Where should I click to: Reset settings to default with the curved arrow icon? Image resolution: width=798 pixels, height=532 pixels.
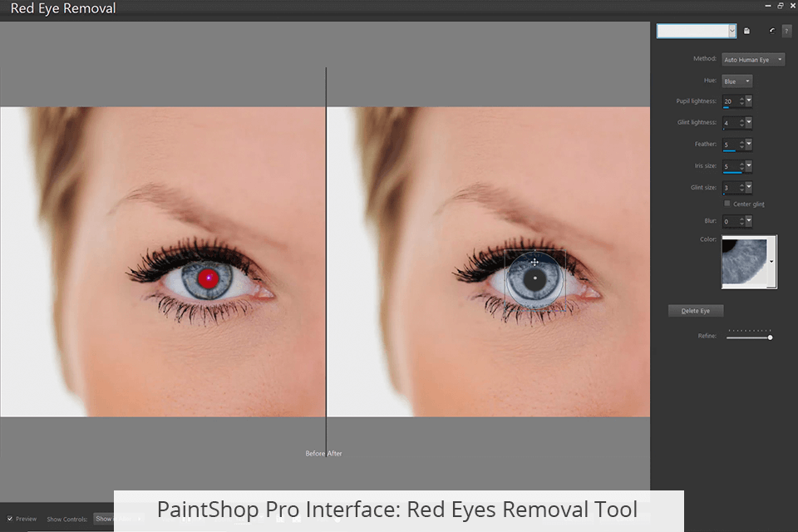click(772, 31)
